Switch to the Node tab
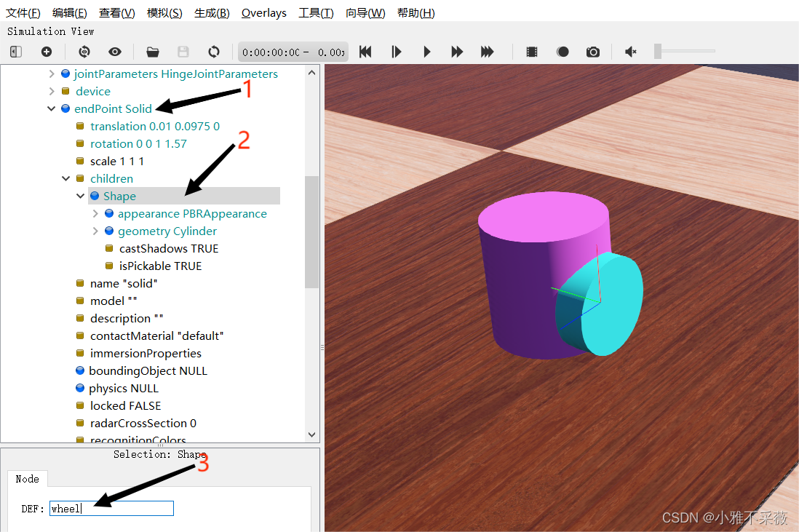 point(27,479)
